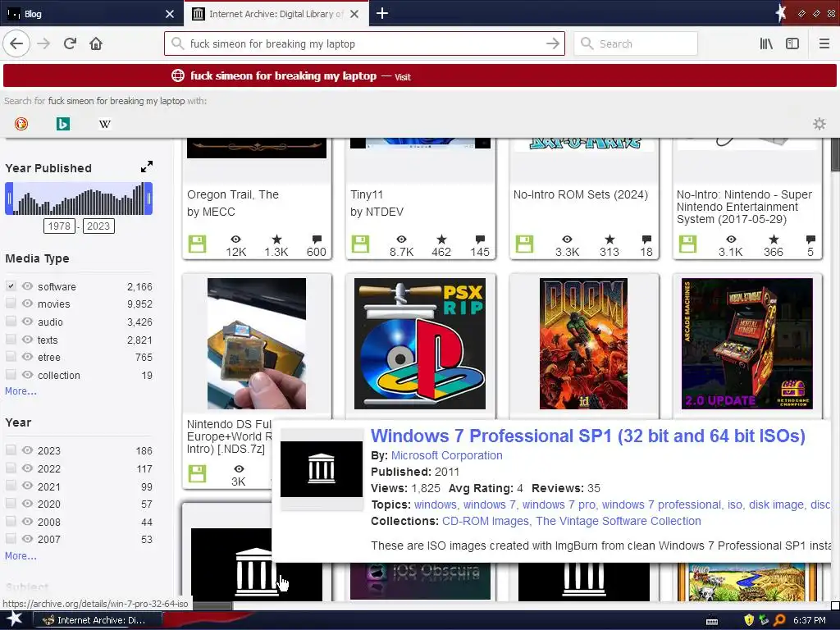Click the right year range slider handle
The height and width of the screenshot is (630, 840).
(x=148, y=199)
